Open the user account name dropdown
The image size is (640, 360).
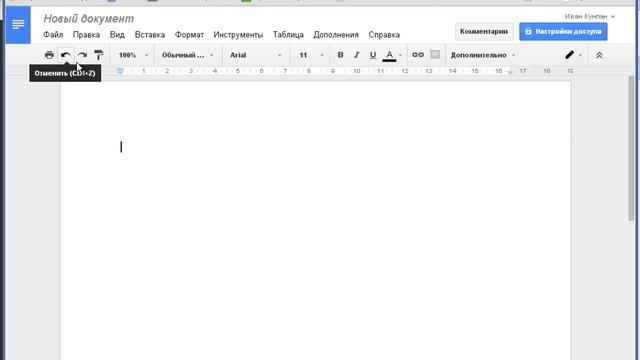(x=589, y=16)
